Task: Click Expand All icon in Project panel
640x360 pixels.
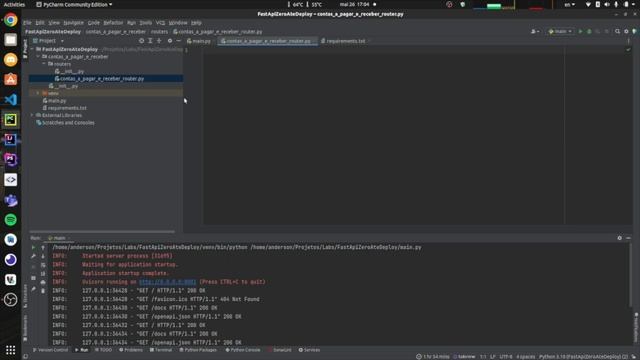Action: point(150,41)
